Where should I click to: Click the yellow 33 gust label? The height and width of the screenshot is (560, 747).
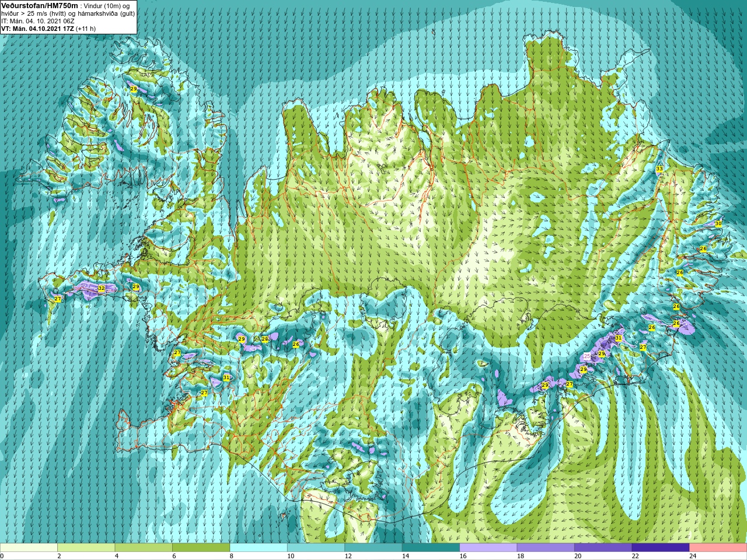point(659,169)
